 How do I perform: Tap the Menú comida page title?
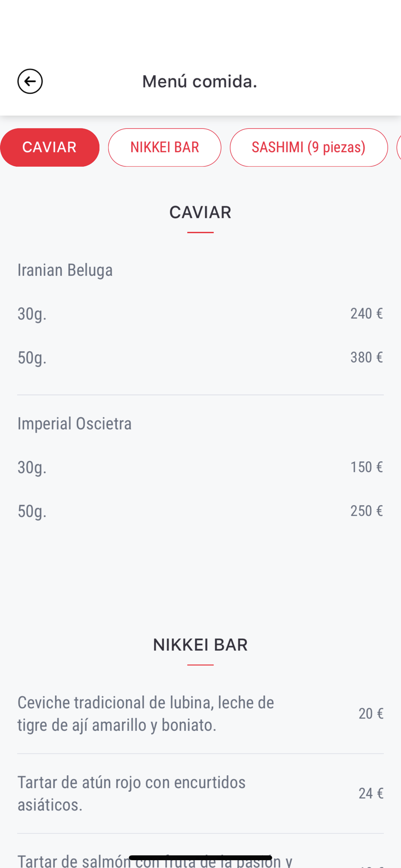click(x=200, y=82)
